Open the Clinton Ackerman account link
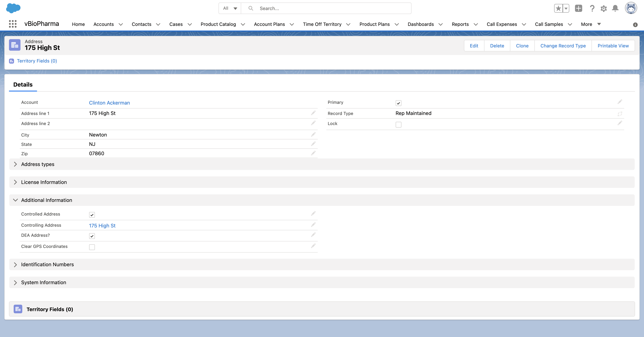The width and height of the screenshot is (644, 337). pos(109,103)
